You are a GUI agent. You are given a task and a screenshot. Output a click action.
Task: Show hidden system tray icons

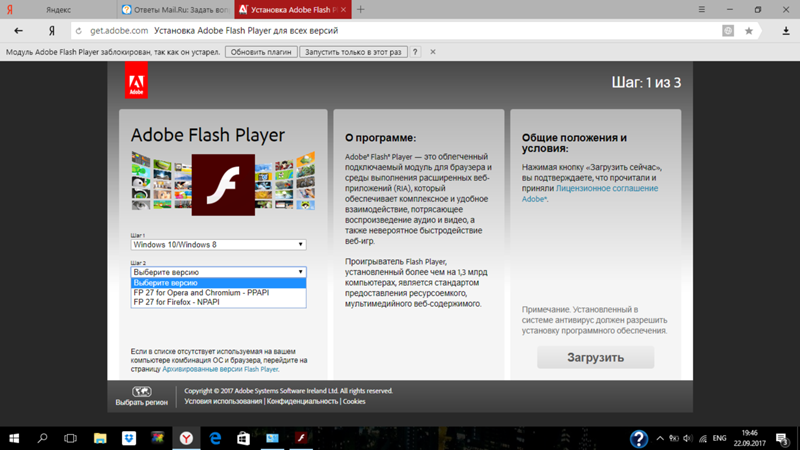tap(660, 438)
